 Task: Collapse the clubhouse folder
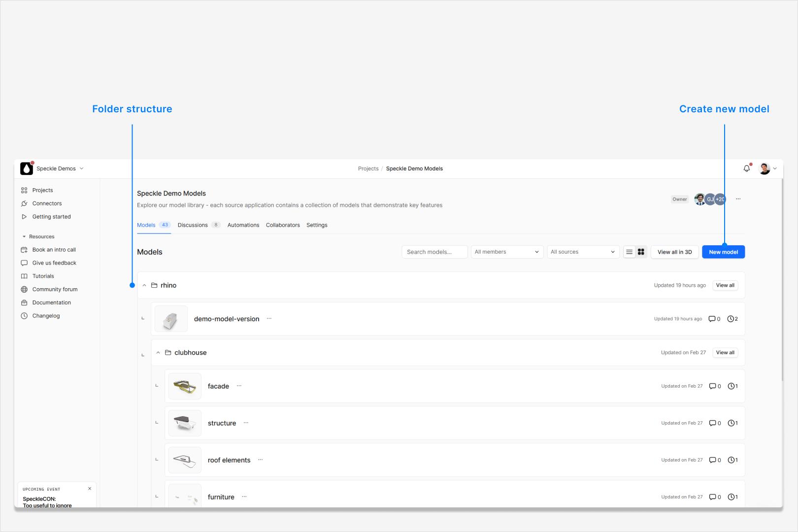coord(158,353)
